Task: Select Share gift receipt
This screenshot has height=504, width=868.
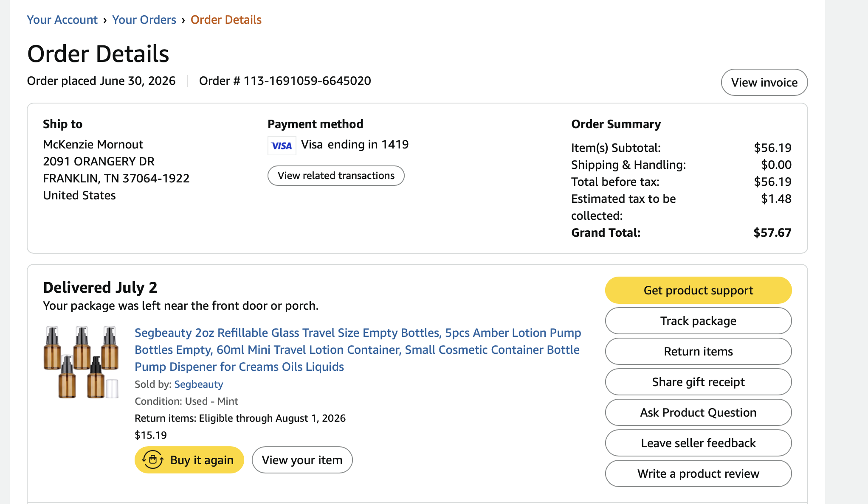Action: click(x=698, y=382)
